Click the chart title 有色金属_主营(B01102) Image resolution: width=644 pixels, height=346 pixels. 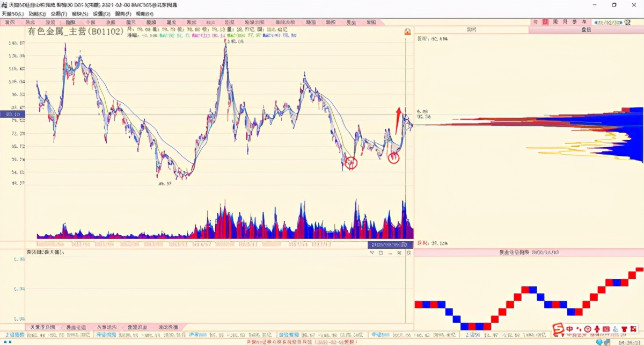[76, 32]
